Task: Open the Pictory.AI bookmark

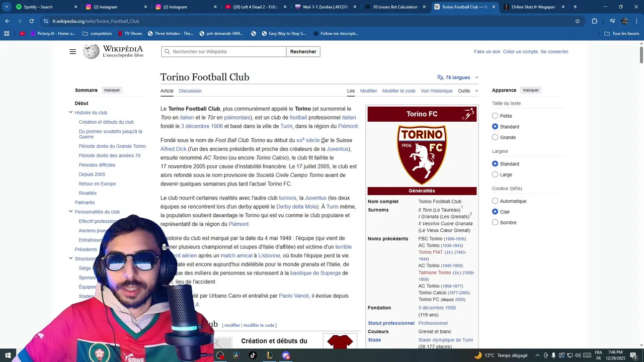Action: [53, 34]
